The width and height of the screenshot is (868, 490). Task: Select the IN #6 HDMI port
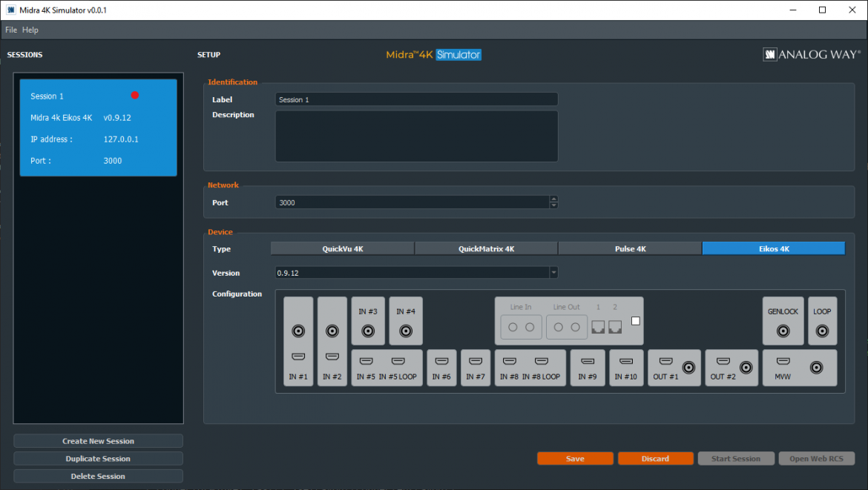441,361
